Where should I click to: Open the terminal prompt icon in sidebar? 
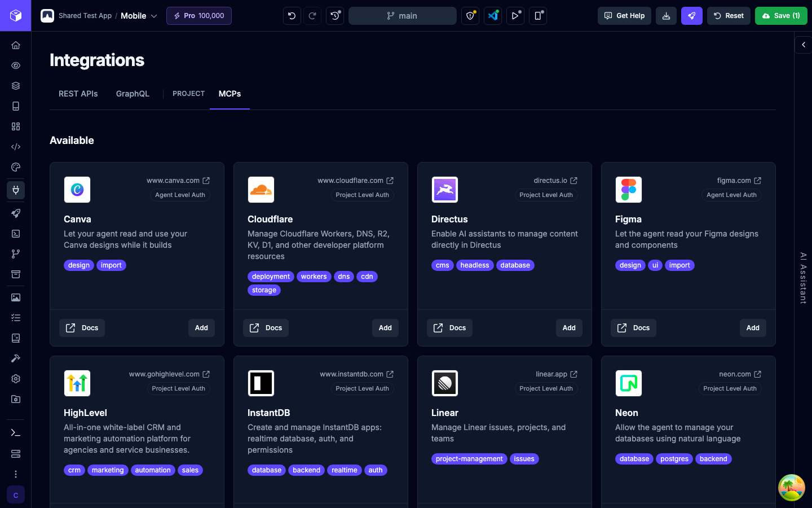[x=16, y=433]
